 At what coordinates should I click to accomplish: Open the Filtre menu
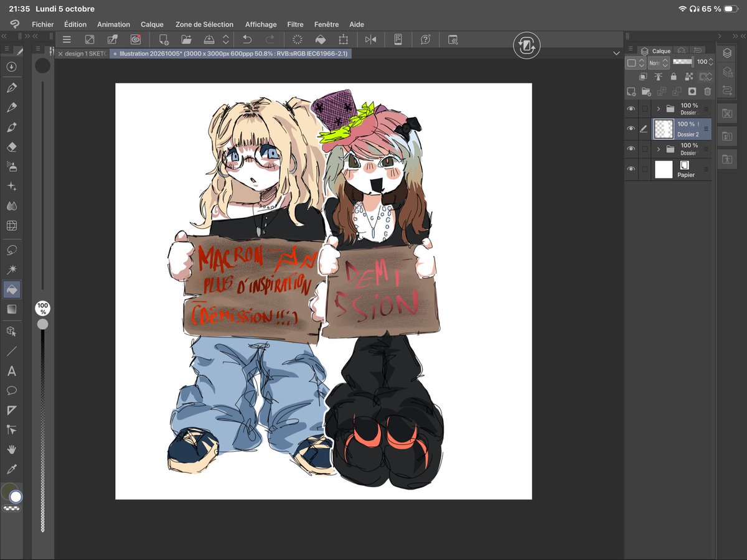coord(296,24)
